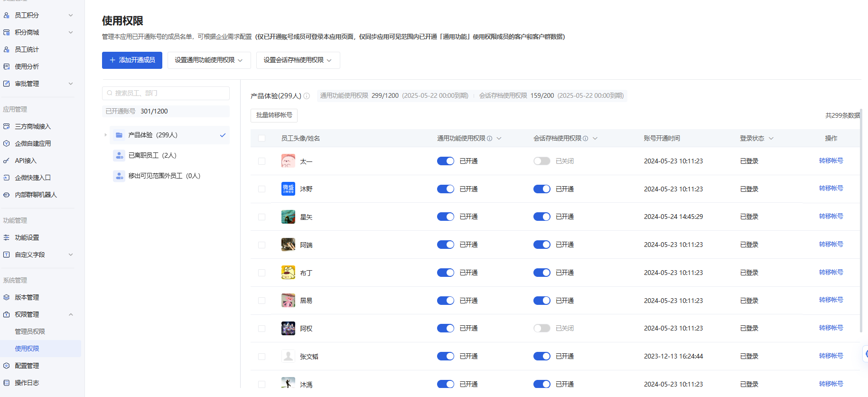Open 设置通用功能使用权限 dropdown
The width and height of the screenshot is (868, 397).
pyautogui.click(x=209, y=60)
